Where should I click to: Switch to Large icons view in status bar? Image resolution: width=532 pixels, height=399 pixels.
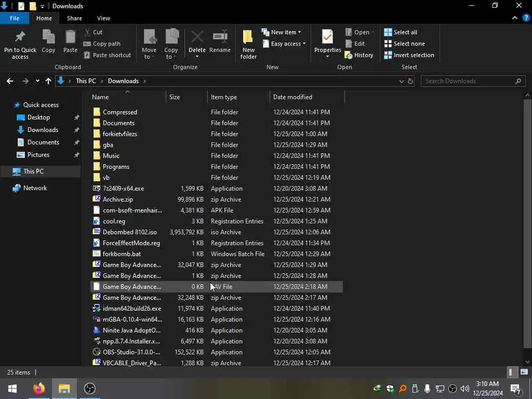[x=524, y=372]
